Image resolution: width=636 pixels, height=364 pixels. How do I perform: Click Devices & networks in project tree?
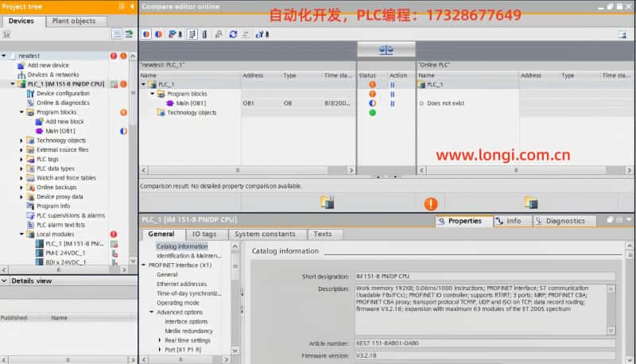(52, 75)
